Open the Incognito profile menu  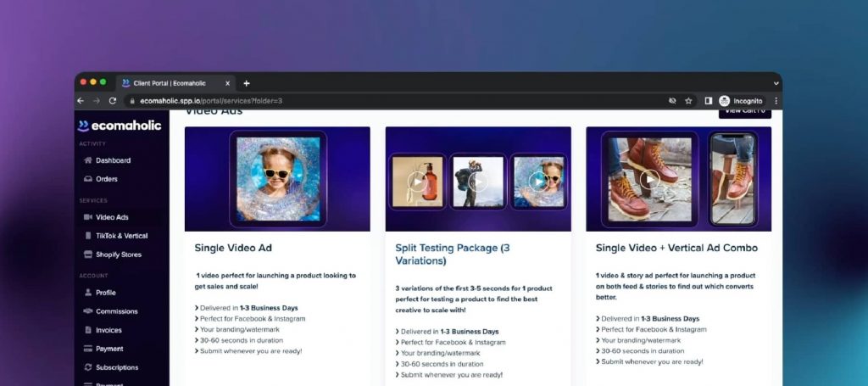pyautogui.click(x=743, y=100)
